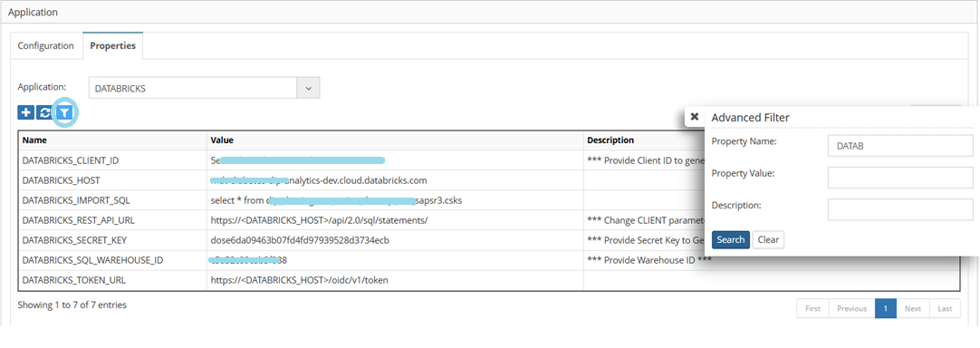
Task: Go to the Previous page
Action: pyautogui.click(x=852, y=308)
